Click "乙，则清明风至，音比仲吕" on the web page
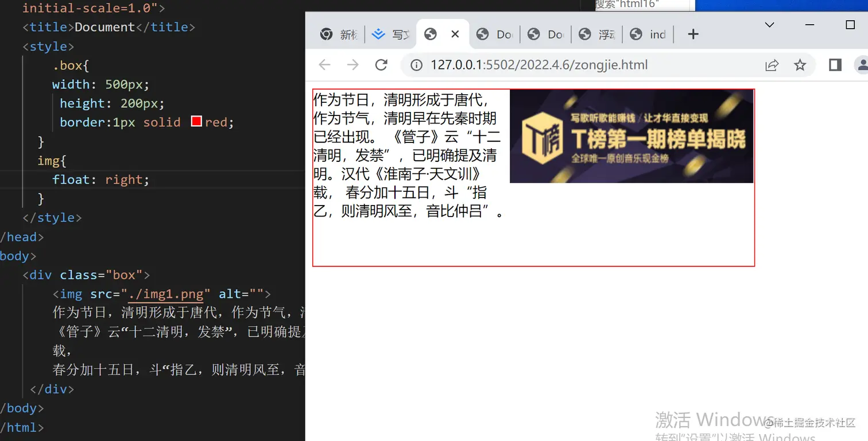The width and height of the screenshot is (868, 441). point(405,211)
